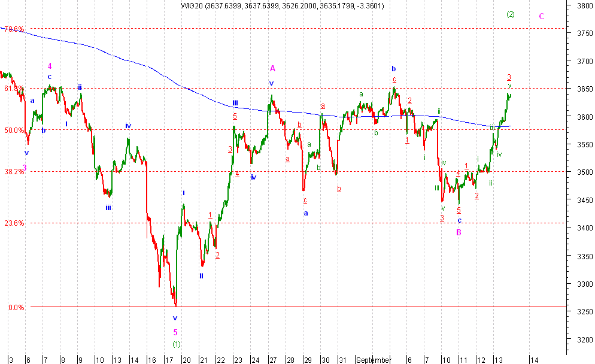Click date label 30 on the time axis
This screenshot has height=364, width=595.
(x=325, y=360)
